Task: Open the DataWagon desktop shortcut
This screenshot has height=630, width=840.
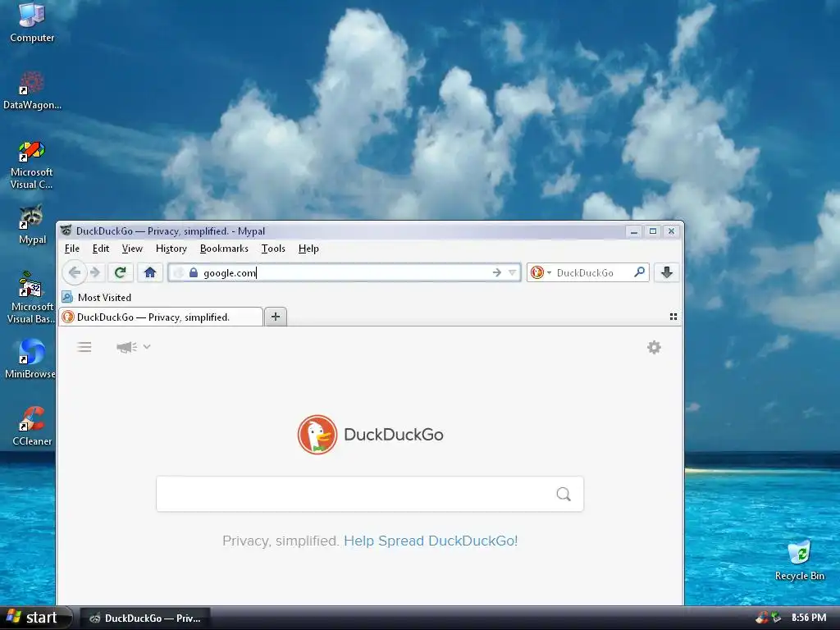Action: [32, 90]
